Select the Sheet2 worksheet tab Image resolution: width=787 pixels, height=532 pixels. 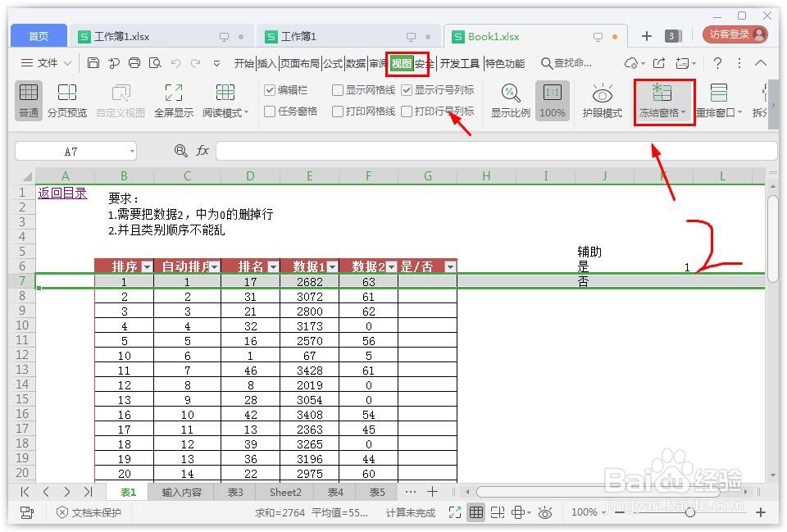[x=284, y=492]
